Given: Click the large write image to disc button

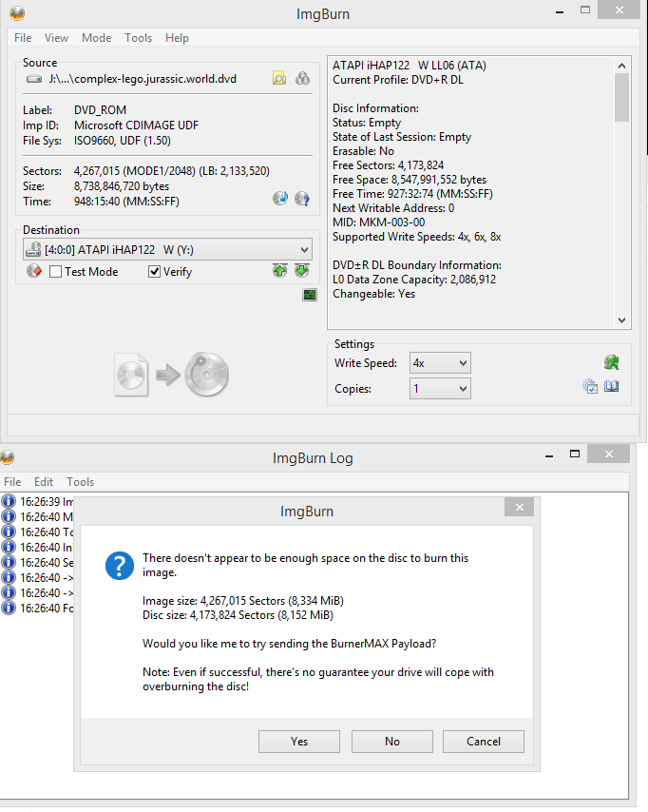Looking at the screenshot, I should click(172, 376).
